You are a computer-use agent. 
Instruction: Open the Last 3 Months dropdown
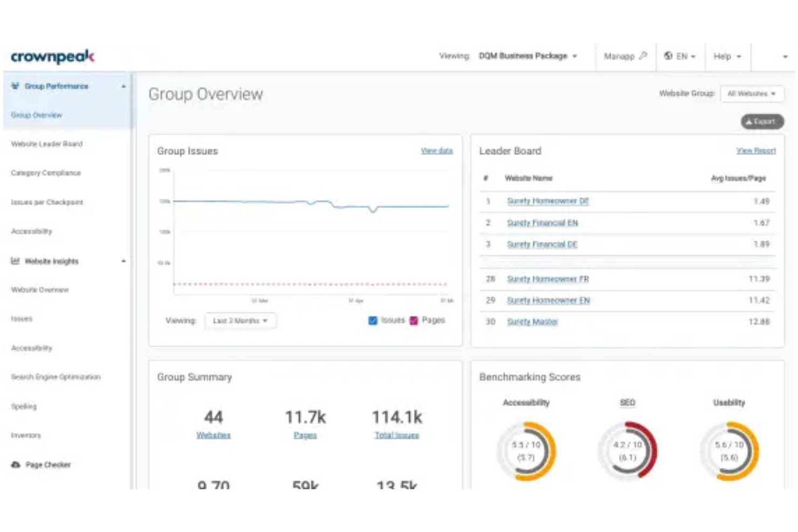pos(240,321)
